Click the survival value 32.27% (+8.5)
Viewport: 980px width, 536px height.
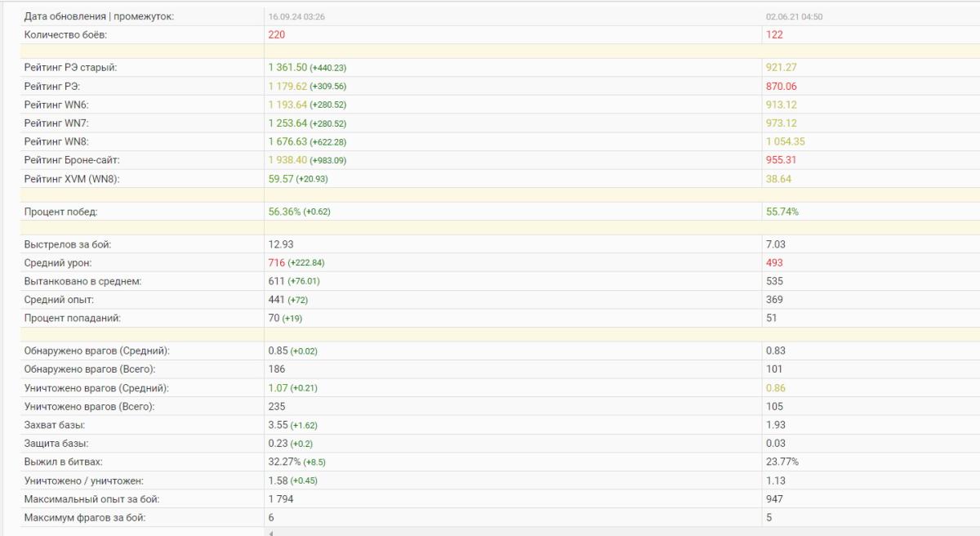pyautogui.click(x=297, y=462)
